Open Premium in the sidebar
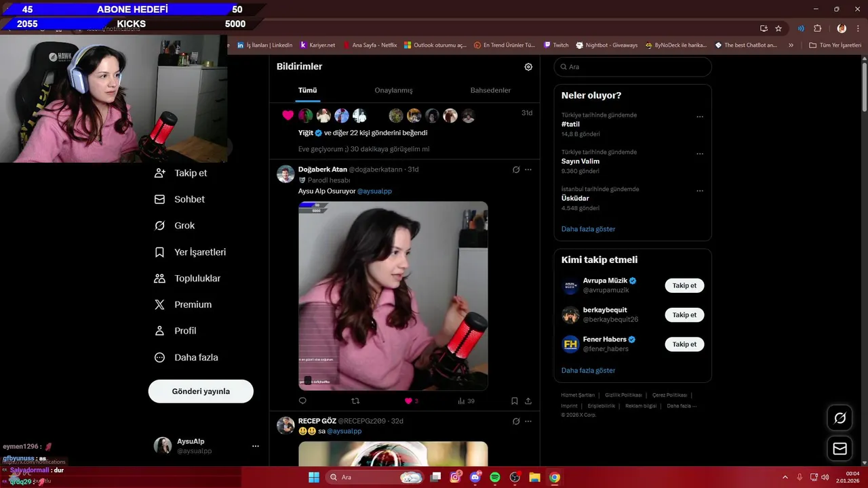The height and width of the screenshot is (488, 868). coord(183,305)
